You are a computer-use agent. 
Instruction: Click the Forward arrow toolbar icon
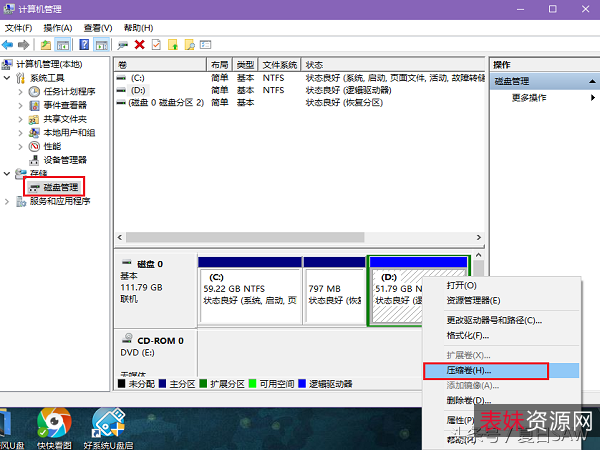coord(24,45)
